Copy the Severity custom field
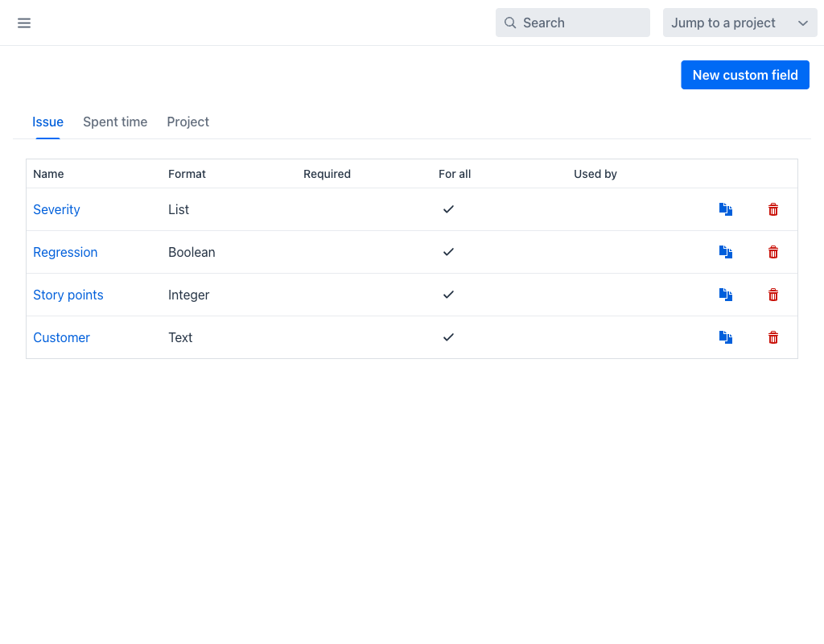This screenshot has height=644, width=824. (x=726, y=209)
